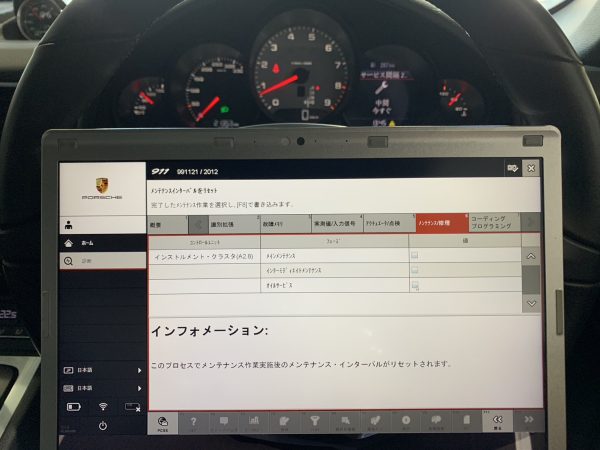Go forward with the double right arrow button
This screenshot has width=600, height=450.
click(x=529, y=420)
